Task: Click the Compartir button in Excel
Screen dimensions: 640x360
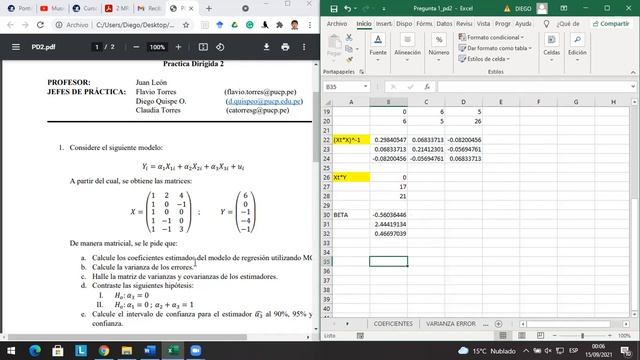Action: click(611, 24)
